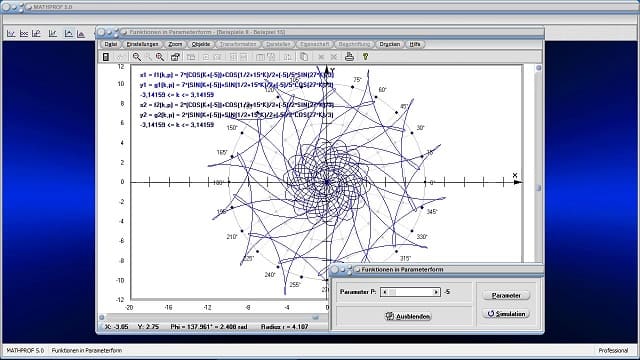640x360 pixels.
Task: Open the Zoom menu
Action: (175, 44)
